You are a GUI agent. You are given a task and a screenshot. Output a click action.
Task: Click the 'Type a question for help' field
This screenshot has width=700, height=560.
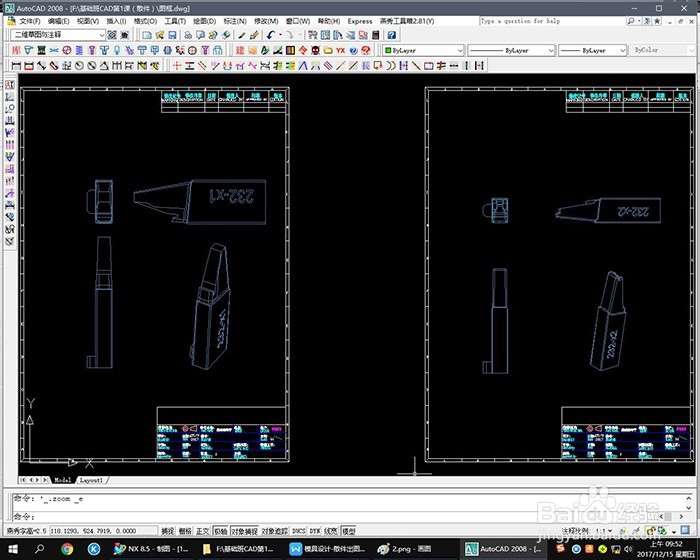(552, 21)
